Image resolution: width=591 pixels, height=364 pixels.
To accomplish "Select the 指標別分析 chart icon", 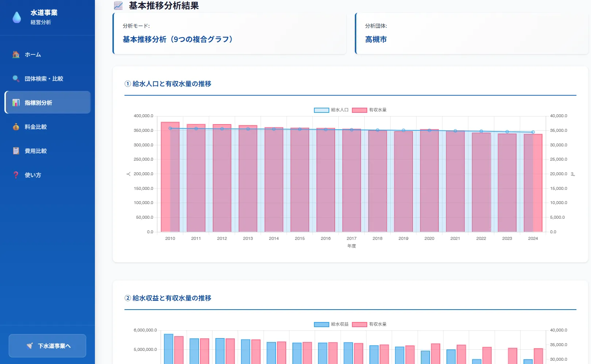I will pyautogui.click(x=16, y=103).
